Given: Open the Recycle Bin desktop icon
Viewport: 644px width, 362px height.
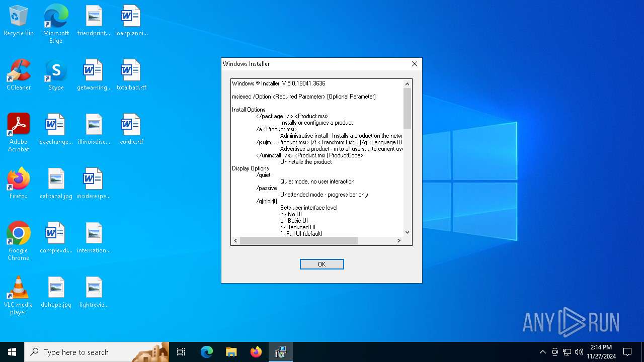Looking at the screenshot, I should (x=19, y=21).
